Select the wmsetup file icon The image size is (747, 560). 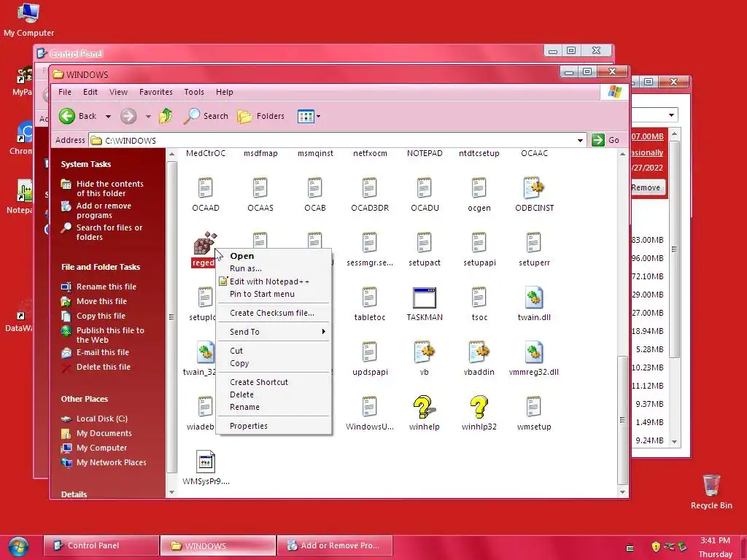(534, 407)
